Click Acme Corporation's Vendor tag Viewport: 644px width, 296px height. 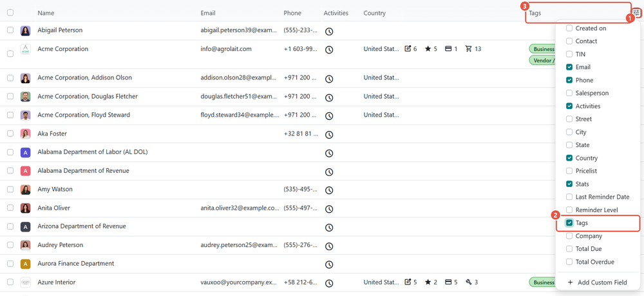542,61
